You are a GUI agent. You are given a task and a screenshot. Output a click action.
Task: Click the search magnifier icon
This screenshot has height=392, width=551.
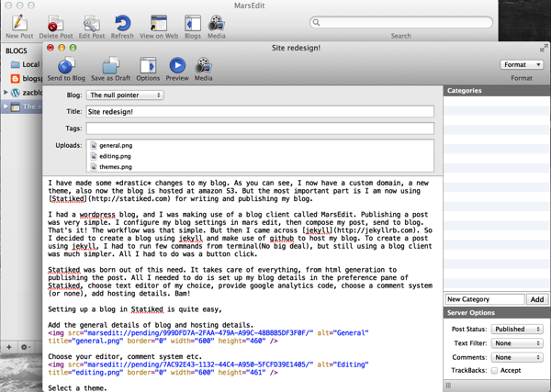(316, 22)
